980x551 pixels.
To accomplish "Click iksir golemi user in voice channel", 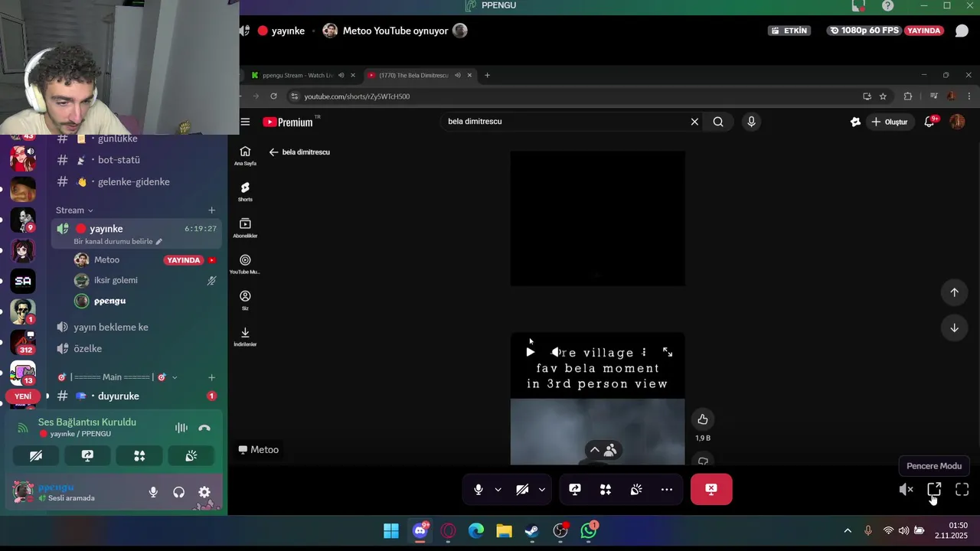I will point(116,280).
